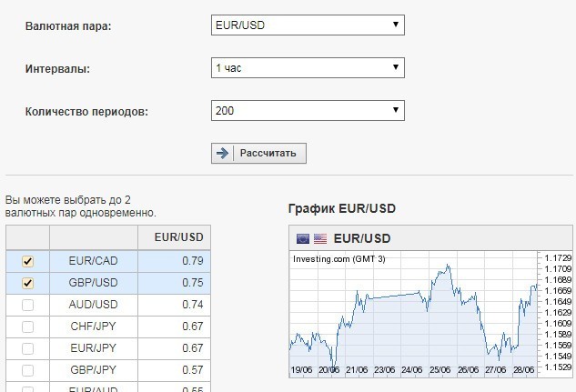Viewport: 576px width, 392px height.
Task: Click the AUD/USD row label
Action: pos(94,305)
